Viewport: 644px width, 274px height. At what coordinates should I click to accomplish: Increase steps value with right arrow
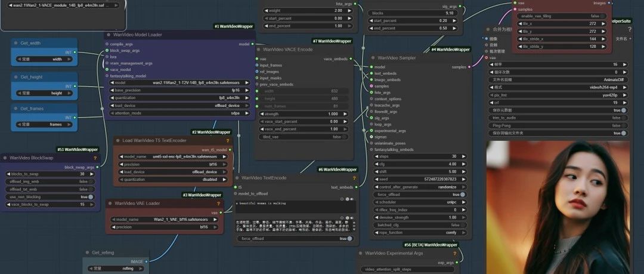point(463,156)
